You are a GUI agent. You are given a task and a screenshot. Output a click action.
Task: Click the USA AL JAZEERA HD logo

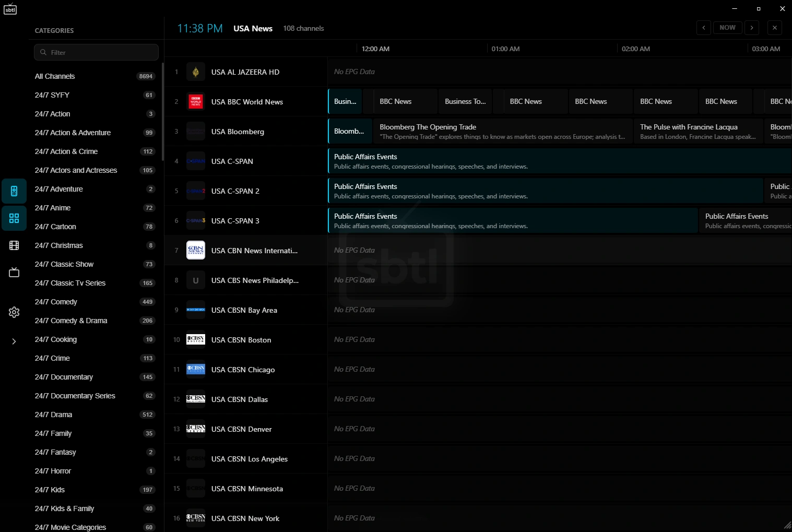click(196, 72)
